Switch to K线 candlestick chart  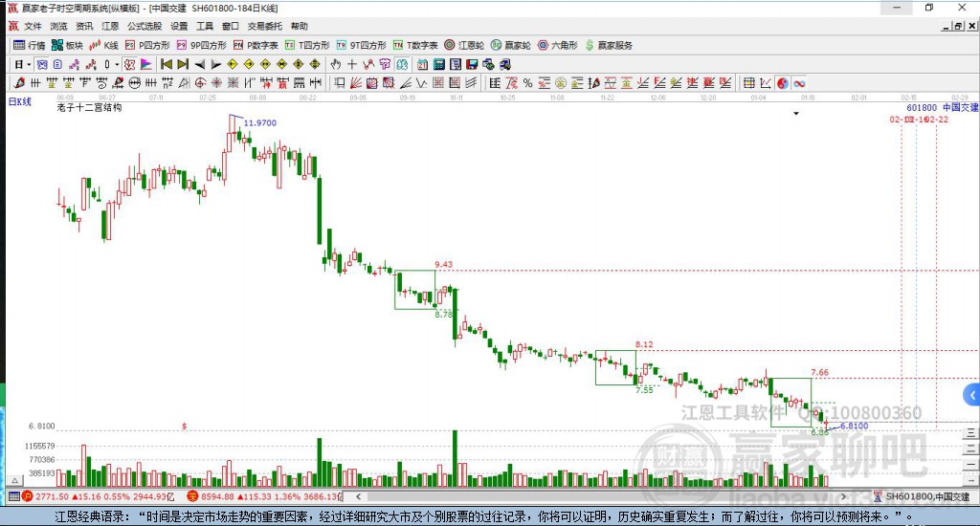click(104, 45)
